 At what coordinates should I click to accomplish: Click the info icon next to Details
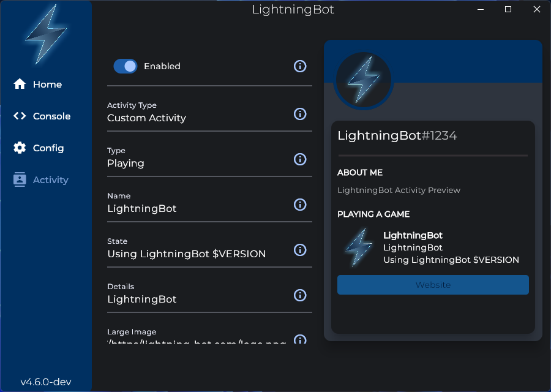(x=300, y=295)
